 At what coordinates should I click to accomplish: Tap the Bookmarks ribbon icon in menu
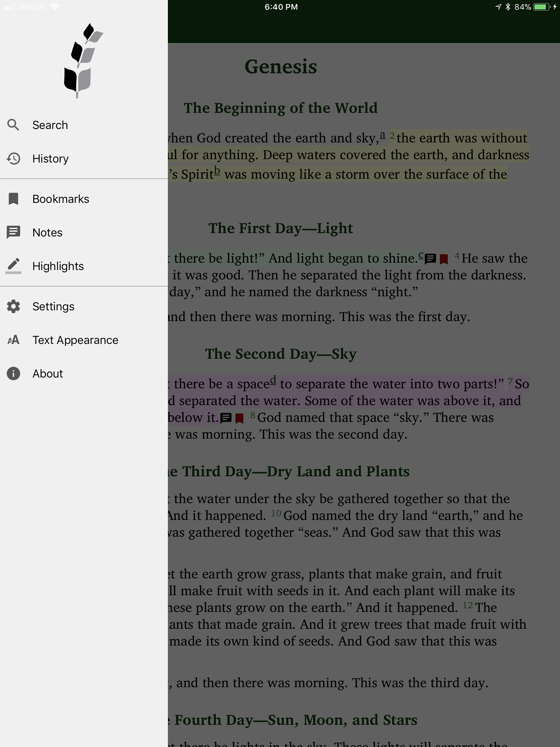13,199
